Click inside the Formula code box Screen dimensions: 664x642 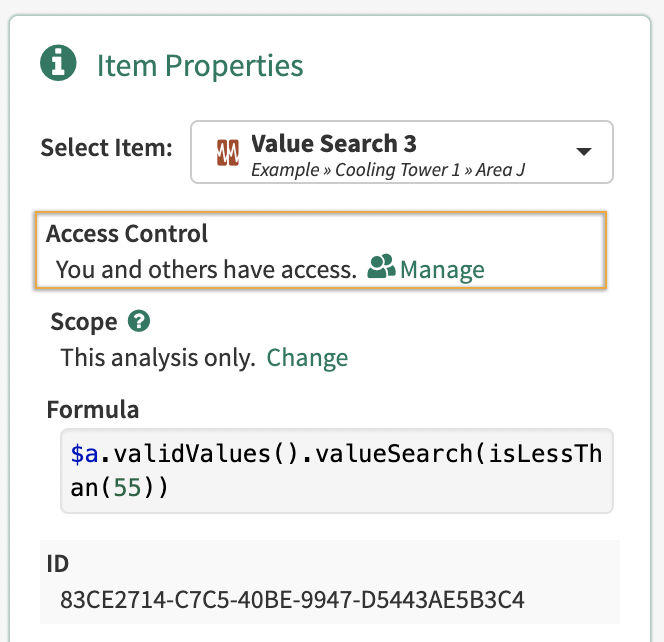(336, 471)
